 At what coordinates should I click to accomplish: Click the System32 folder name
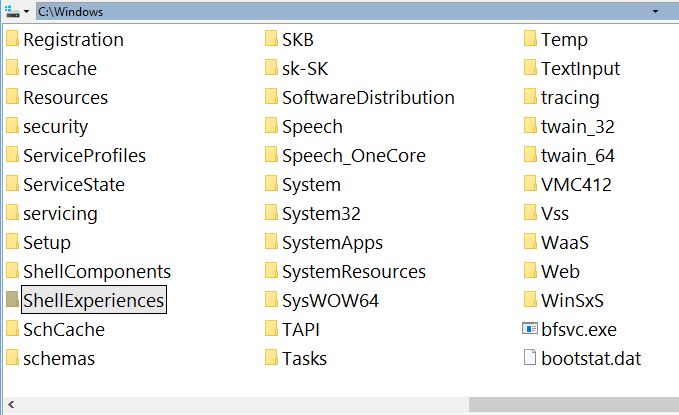pos(321,214)
